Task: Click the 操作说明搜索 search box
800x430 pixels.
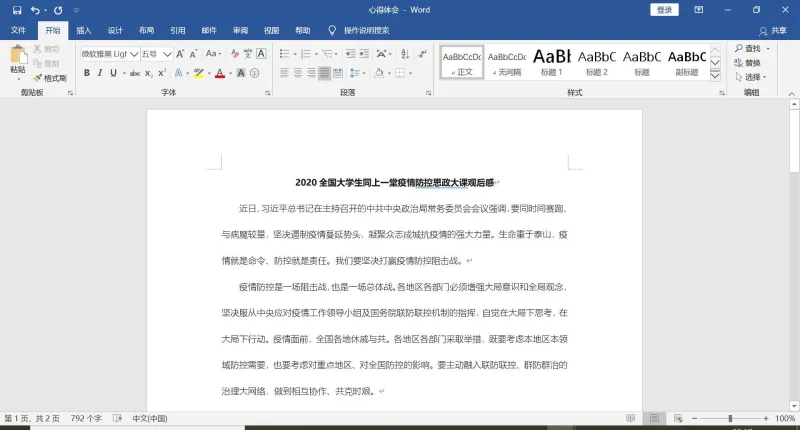Action: tap(366, 31)
